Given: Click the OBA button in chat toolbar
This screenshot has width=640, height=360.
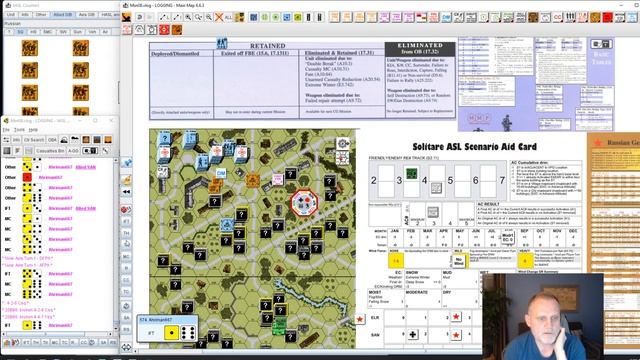Looking at the screenshot, I should (52, 140).
